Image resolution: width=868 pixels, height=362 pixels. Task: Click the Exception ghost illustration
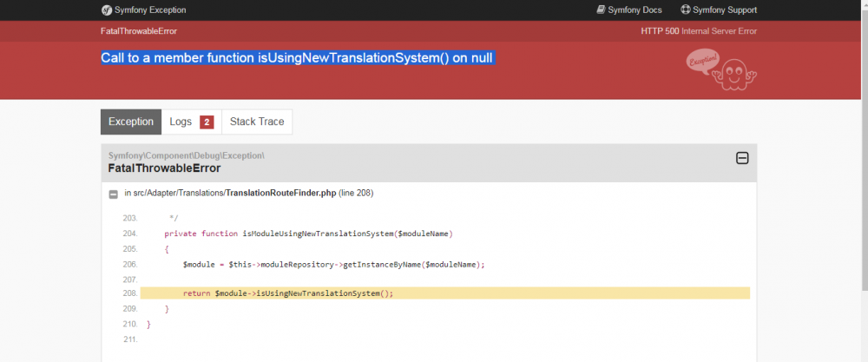721,69
